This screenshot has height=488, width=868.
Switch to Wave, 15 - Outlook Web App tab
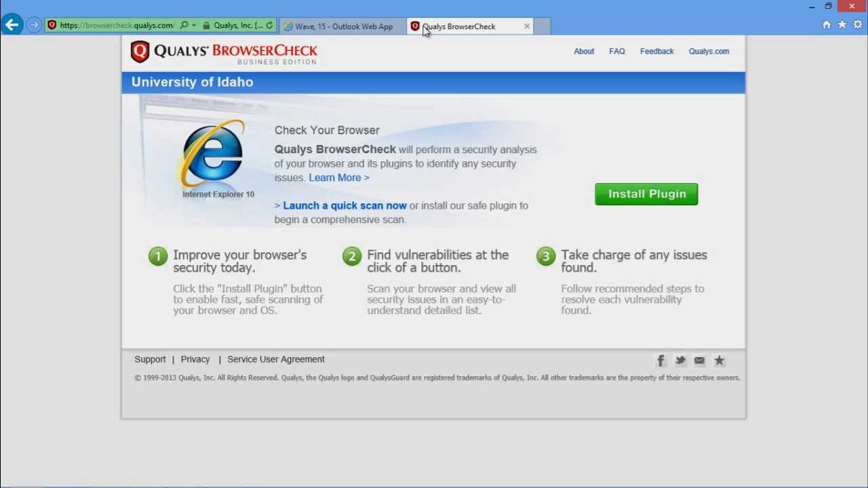342,26
